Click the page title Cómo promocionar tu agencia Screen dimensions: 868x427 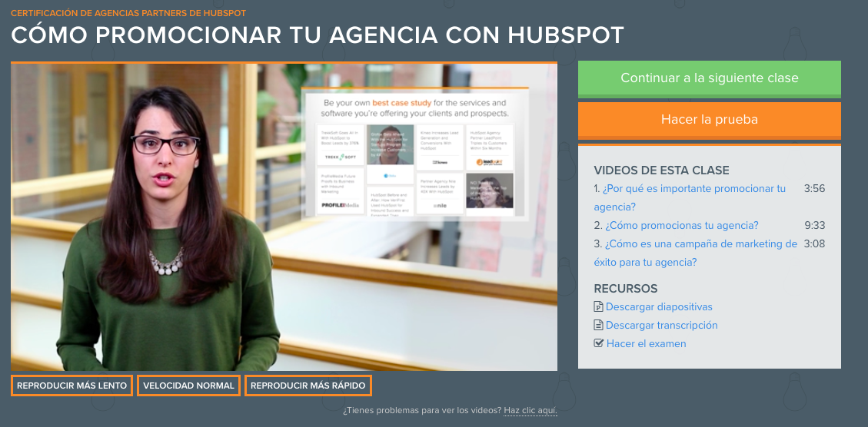318,36
